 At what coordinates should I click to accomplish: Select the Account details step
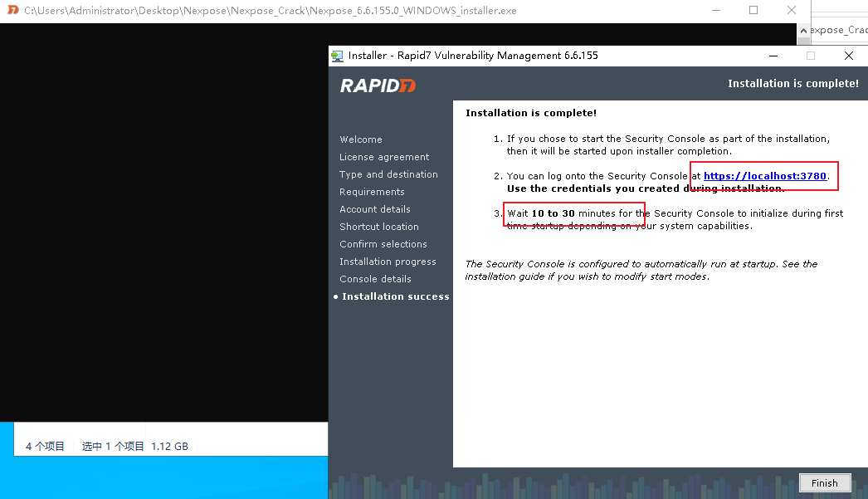[x=375, y=209]
